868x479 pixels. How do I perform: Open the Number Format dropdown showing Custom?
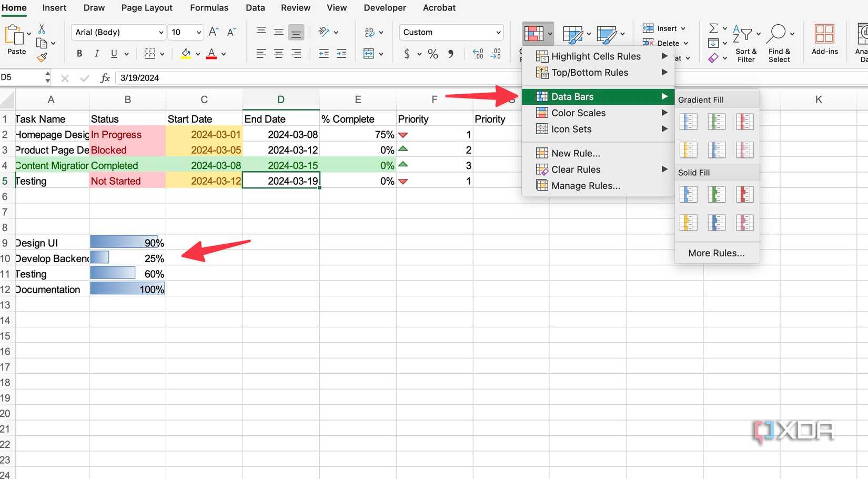tap(451, 32)
